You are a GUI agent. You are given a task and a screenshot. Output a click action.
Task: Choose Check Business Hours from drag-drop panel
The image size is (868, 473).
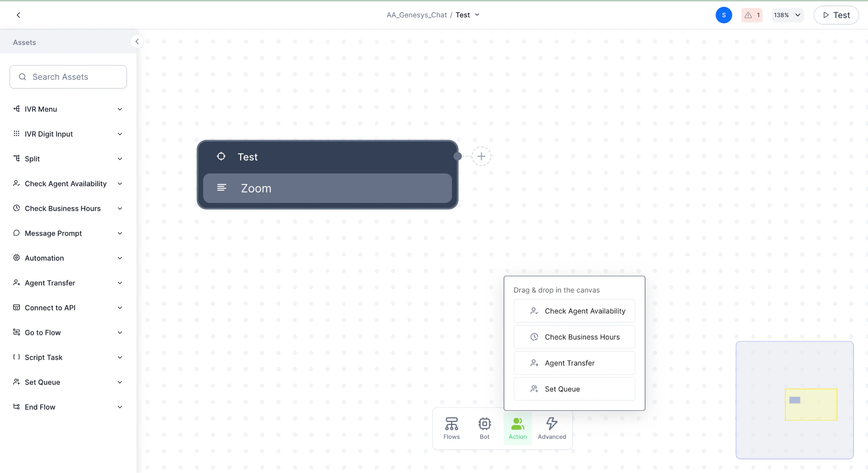click(574, 337)
